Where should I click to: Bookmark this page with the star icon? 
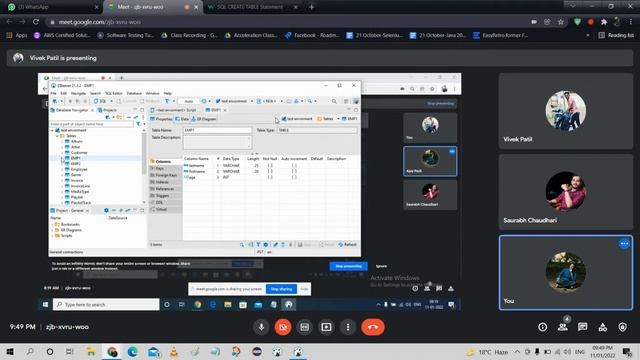point(561,22)
